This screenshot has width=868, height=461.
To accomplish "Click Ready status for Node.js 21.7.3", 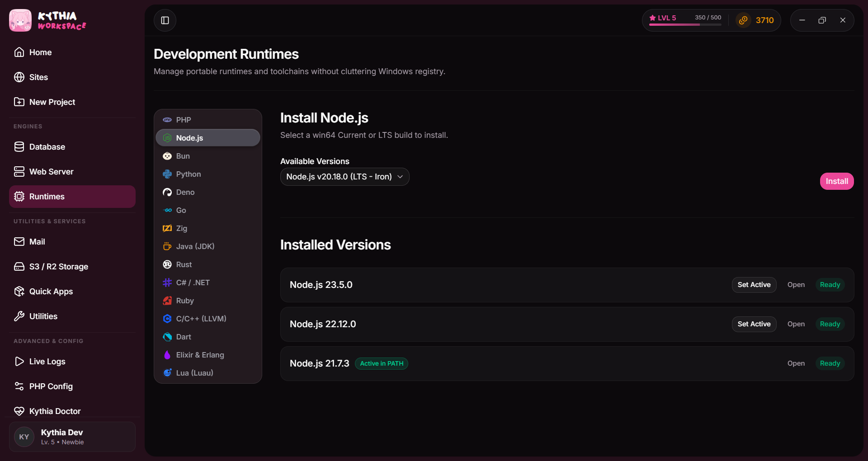I will tap(830, 363).
